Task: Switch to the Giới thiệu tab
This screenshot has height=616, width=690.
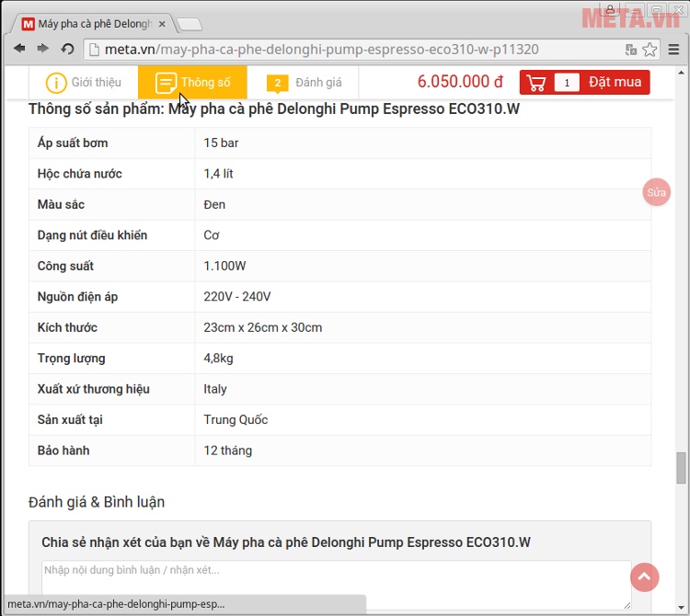Action: [x=84, y=82]
